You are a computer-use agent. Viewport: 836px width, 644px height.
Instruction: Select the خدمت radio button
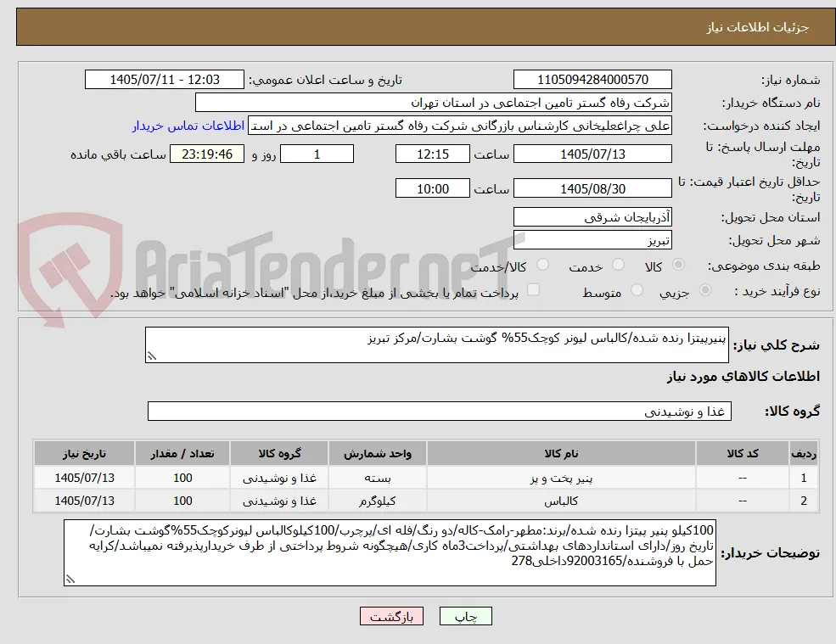pyautogui.click(x=618, y=265)
